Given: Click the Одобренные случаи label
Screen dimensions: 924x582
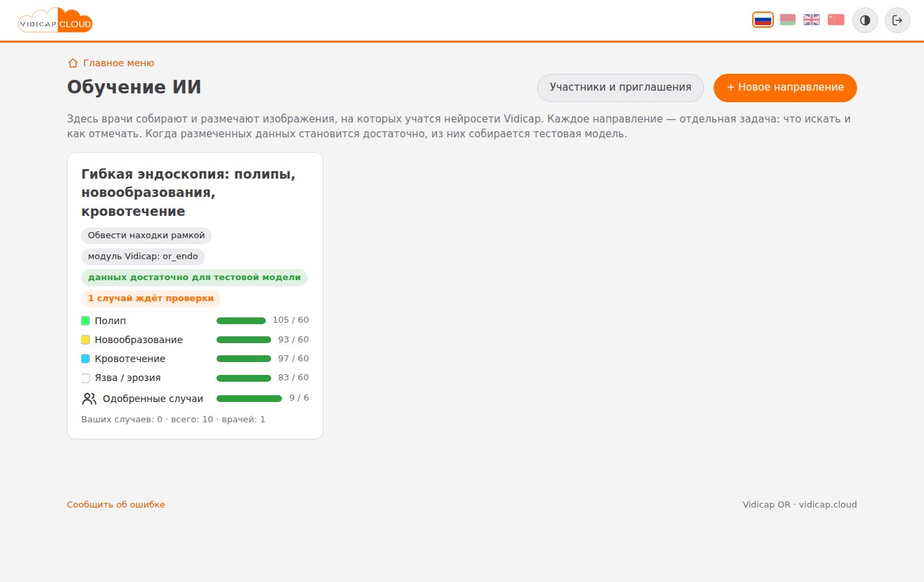Looking at the screenshot, I should [153, 399].
